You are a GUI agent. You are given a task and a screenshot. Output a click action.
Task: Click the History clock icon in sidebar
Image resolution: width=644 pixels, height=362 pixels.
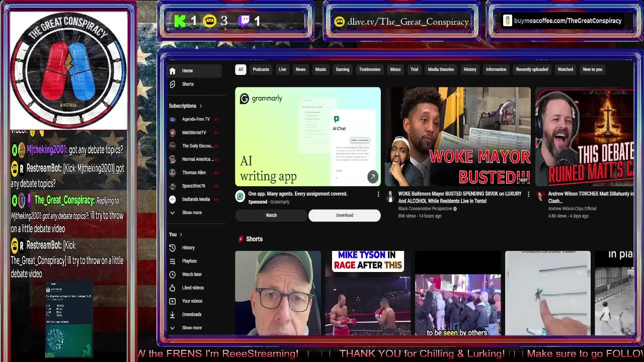[x=173, y=248]
